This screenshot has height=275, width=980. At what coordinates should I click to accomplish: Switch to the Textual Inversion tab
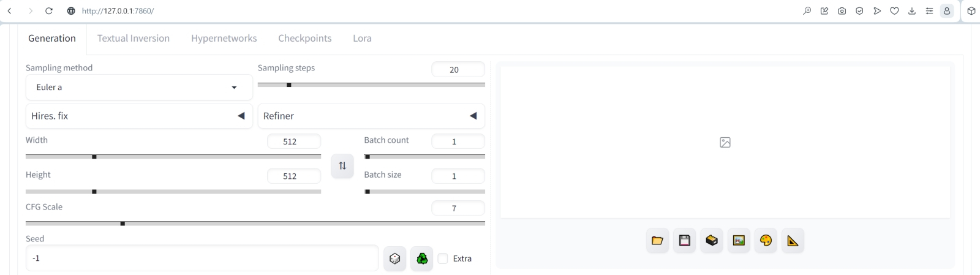[x=134, y=38]
